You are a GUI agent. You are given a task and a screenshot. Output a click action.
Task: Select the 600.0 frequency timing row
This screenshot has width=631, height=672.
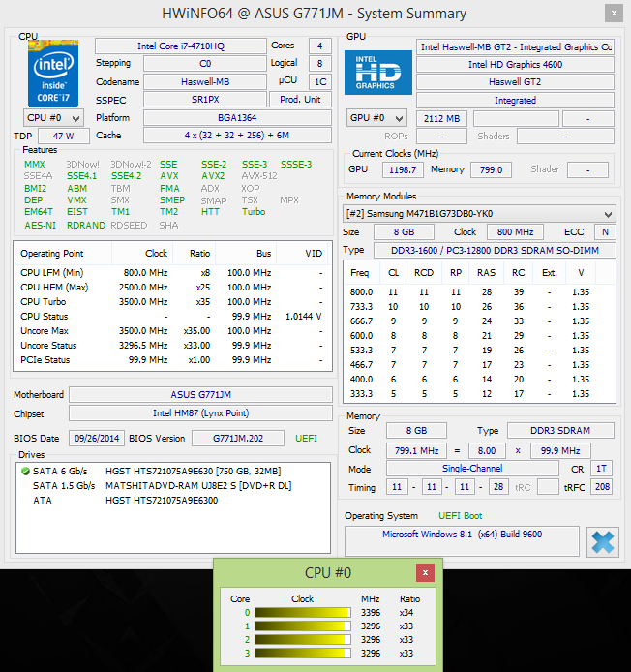[479, 336]
